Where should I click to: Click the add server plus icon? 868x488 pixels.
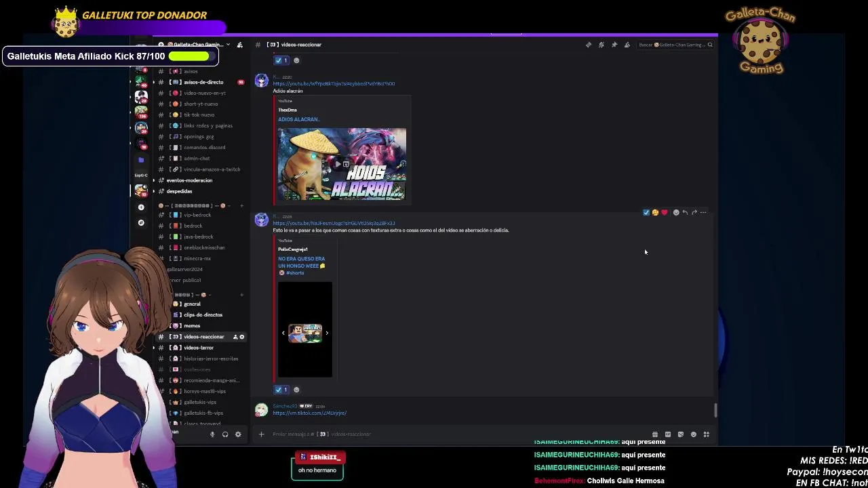tap(141, 207)
